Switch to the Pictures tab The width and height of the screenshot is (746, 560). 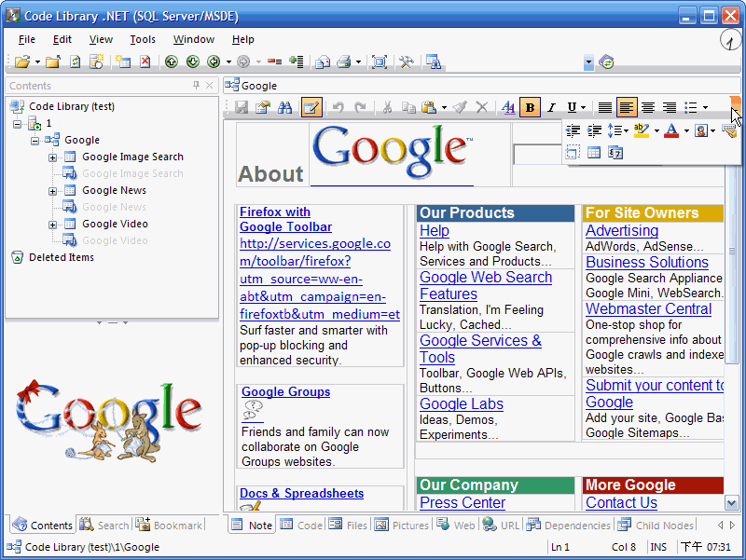402,526
